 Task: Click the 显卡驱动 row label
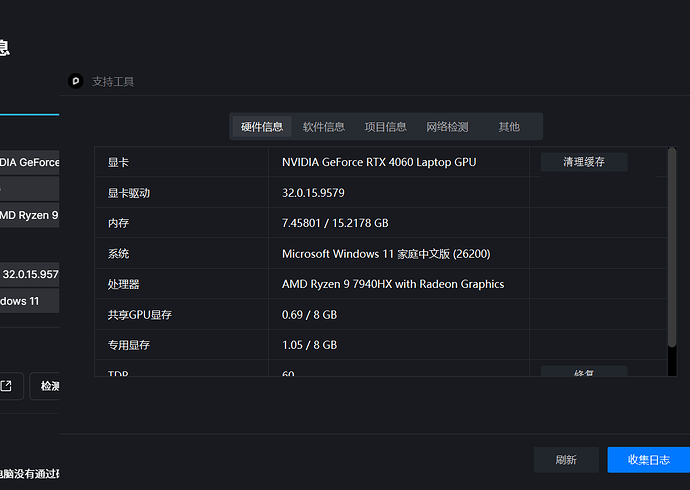pyautogui.click(x=129, y=193)
